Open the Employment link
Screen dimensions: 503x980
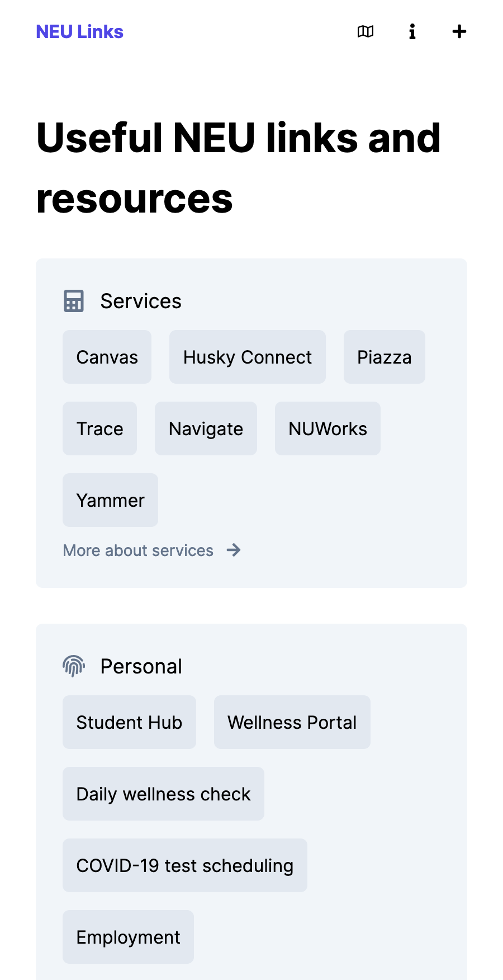click(129, 937)
